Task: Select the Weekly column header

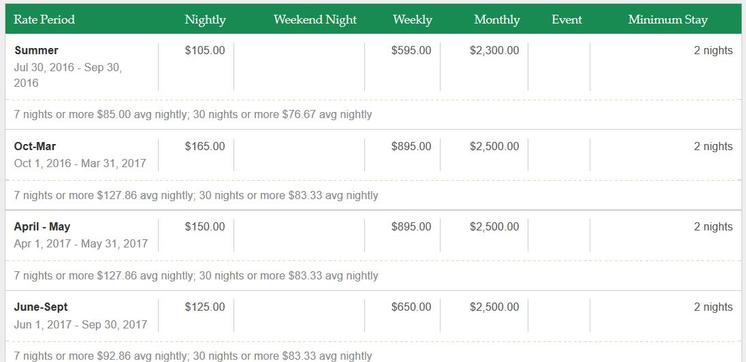Action: coord(412,20)
